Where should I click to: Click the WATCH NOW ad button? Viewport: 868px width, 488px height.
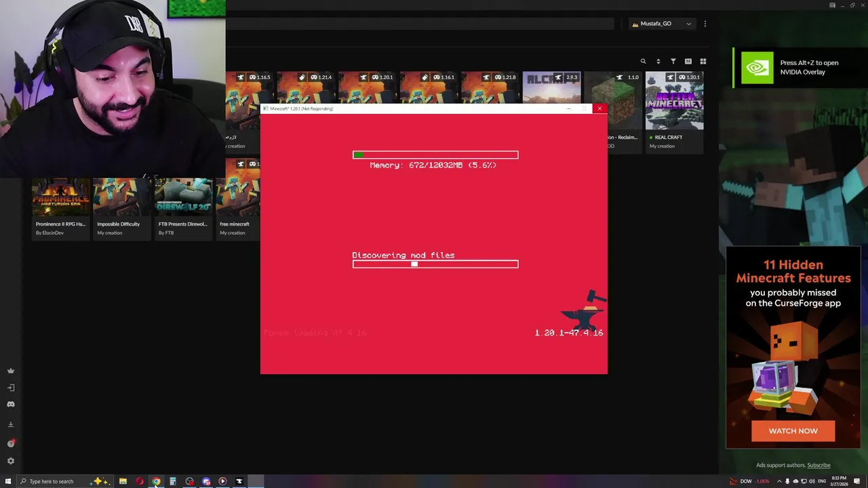pos(793,431)
